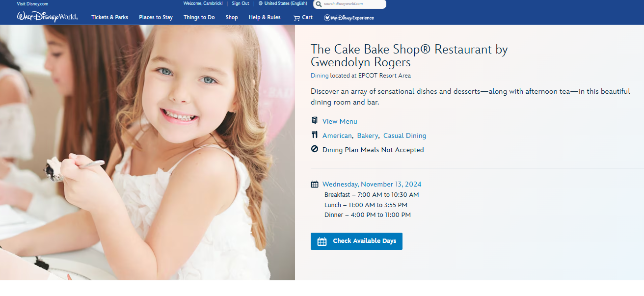Click the Dining Plan not-accepted icon
The height and width of the screenshot is (296, 644).
pos(315,149)
